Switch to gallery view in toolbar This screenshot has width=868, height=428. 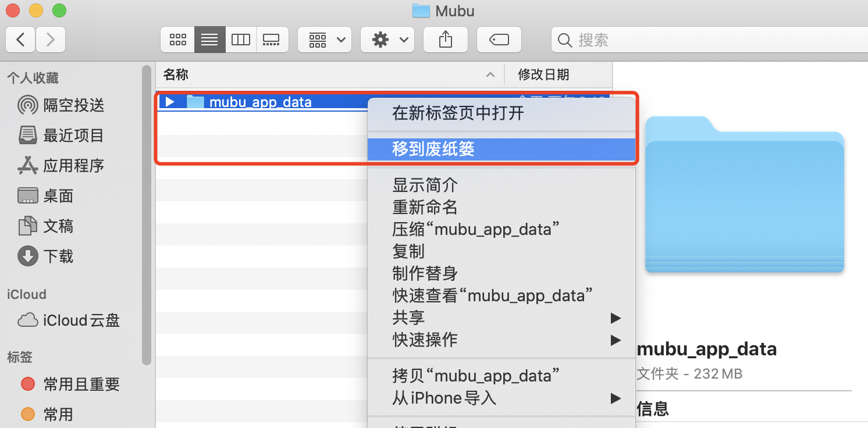272,40
